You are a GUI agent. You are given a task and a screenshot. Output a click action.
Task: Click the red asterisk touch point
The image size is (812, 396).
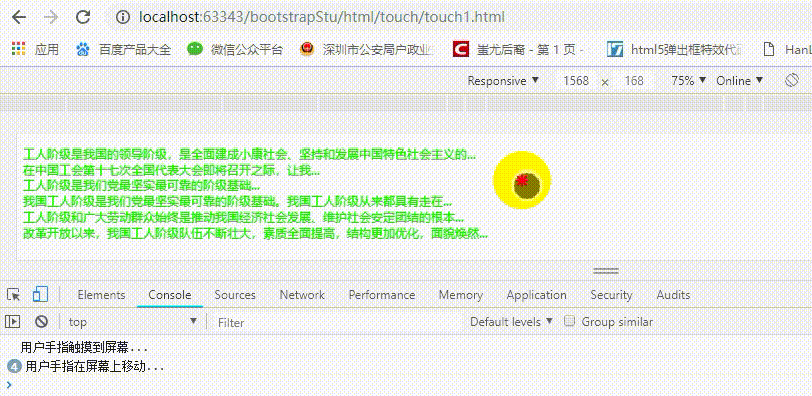[x=521, y=181]
